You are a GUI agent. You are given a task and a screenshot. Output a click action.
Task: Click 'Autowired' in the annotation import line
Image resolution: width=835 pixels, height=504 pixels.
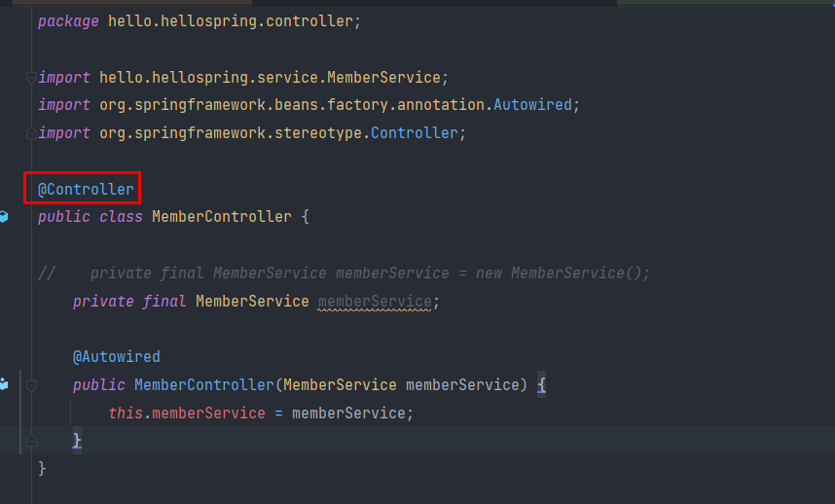click(x=532, y=105)
